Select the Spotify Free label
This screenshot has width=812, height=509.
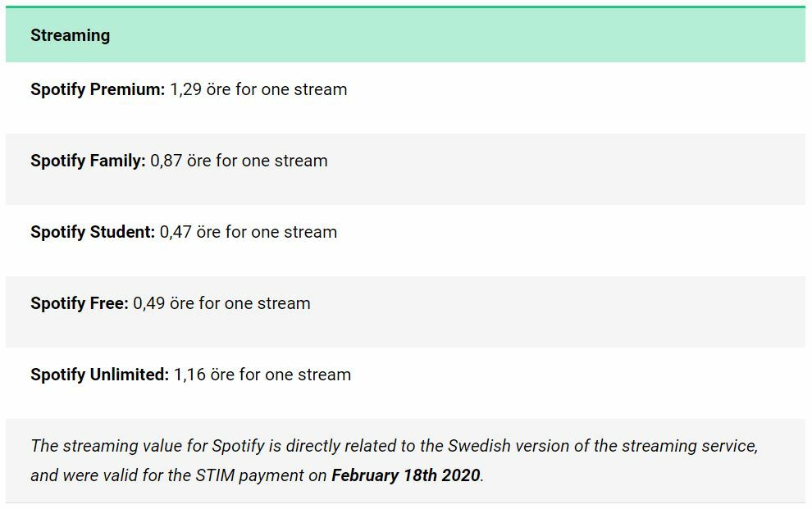80,303
